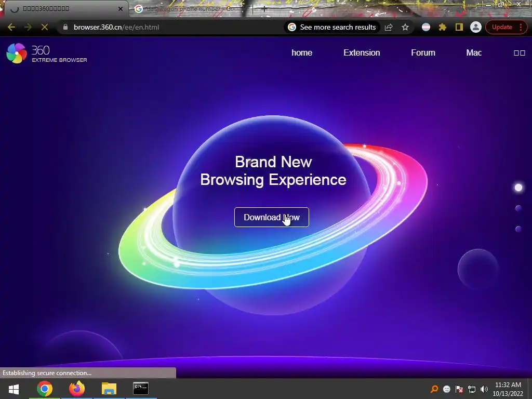Go to the home nav link
Image resolution: width=532 pixels, height=399 pixels.
[x=302, y=52]
